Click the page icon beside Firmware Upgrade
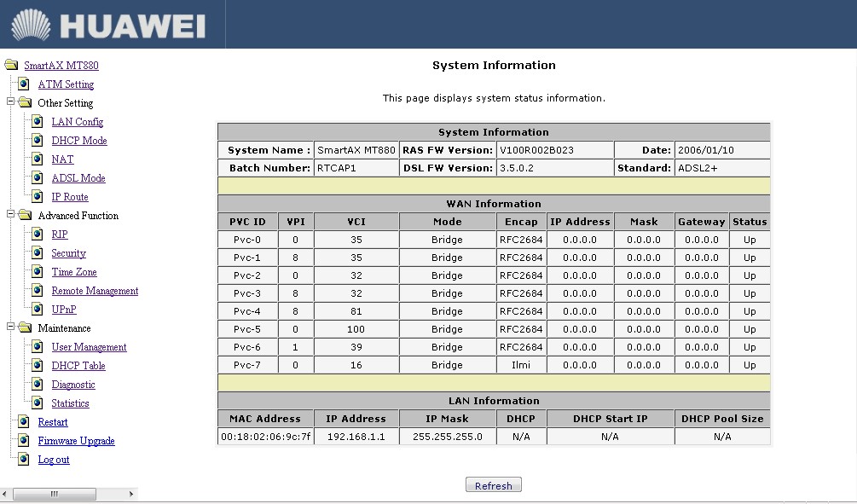 24,441
